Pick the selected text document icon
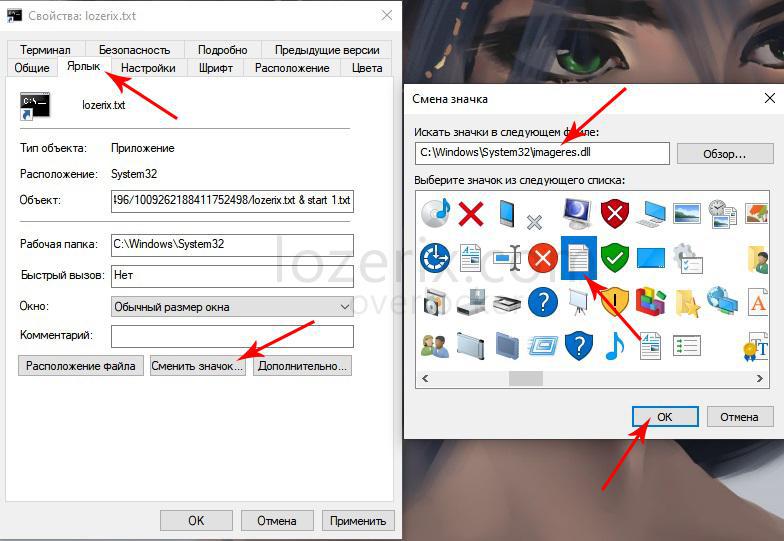Screen dimensions: 784x541 tap(578, 258)
